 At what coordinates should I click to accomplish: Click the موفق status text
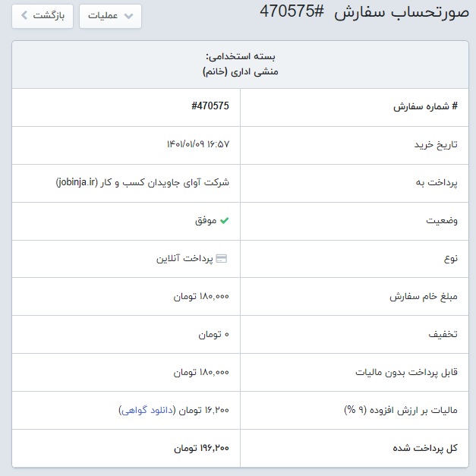[206, 221]
